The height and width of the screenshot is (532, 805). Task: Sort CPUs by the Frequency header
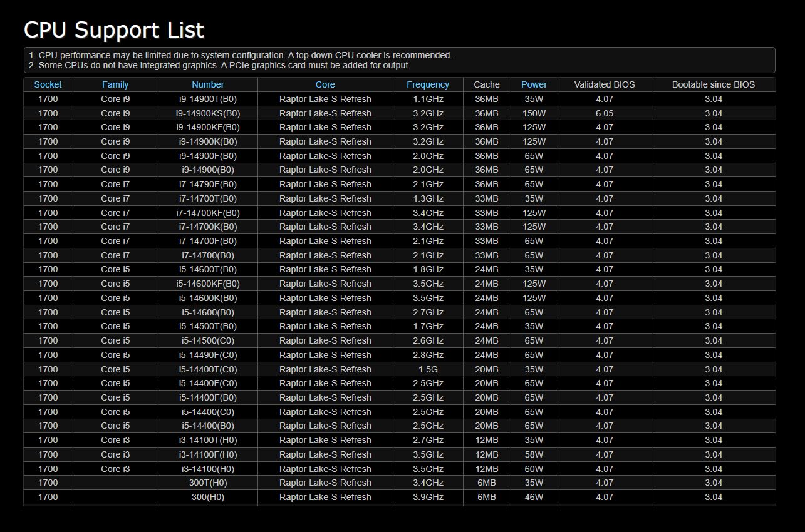428,84
